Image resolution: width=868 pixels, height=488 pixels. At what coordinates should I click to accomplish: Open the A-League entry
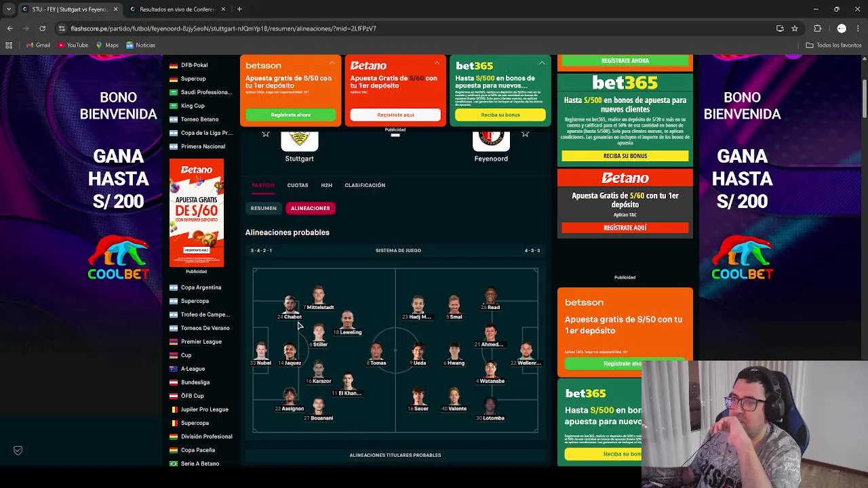click(x=193, y=369)
